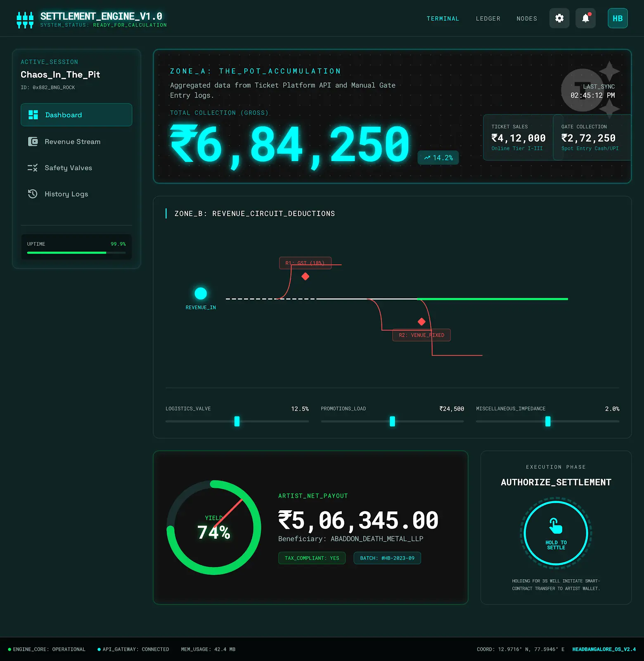Viewport: 644px width, 661px height.
Task: Click the REVENUE_IN cyan node
Action: pos(201,293)
